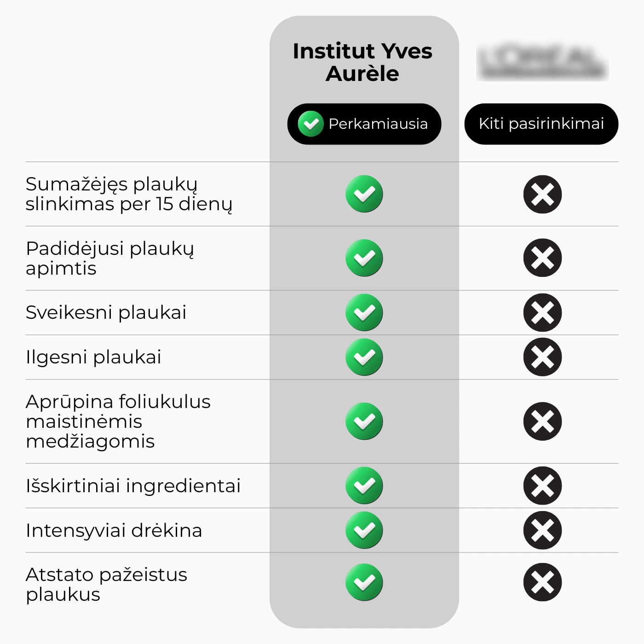Screen dimensions: 644x644
Task: Select the Intensyviai drėkina feature label
Action: click(x=114, y=530)
